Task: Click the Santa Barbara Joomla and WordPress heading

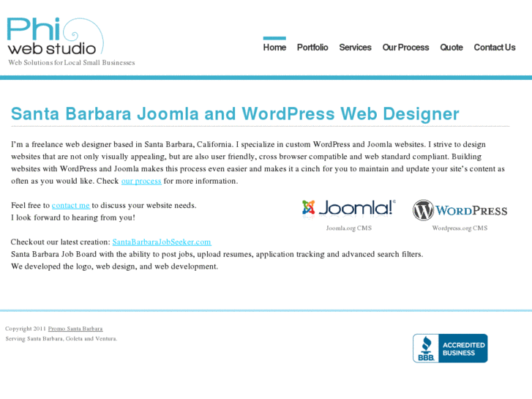Action: (235, 113)
